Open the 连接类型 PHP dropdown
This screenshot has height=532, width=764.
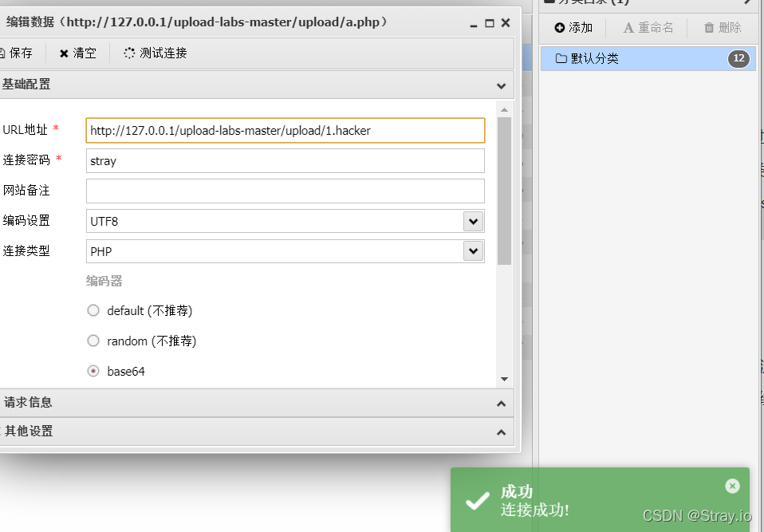(473, 251)
